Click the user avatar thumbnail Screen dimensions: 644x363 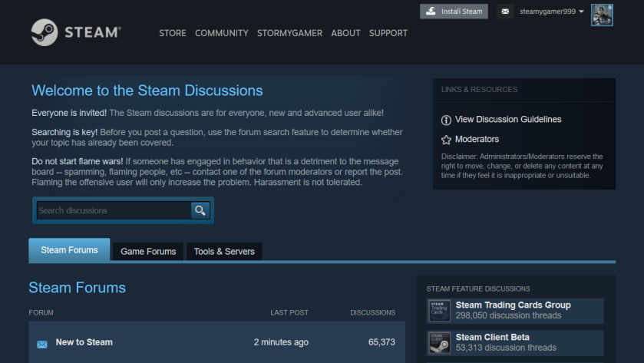point(602,15)
